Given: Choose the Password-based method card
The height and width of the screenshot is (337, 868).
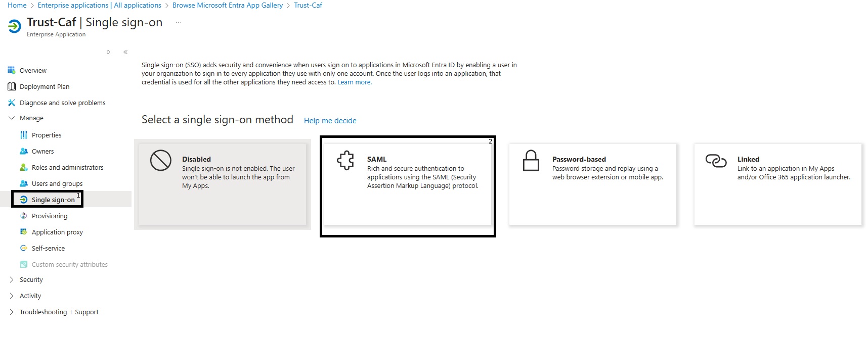Looking at the screenshot, I should point(593,184).
